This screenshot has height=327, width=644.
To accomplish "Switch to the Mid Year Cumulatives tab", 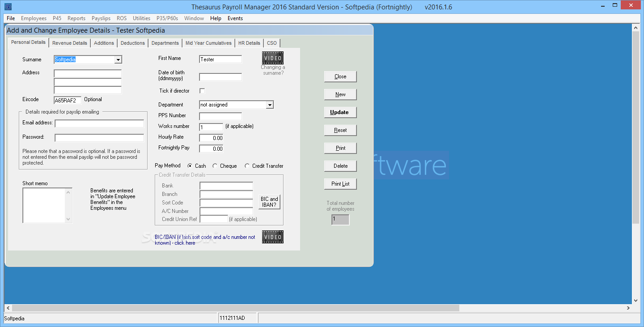I will coord(209,43).
